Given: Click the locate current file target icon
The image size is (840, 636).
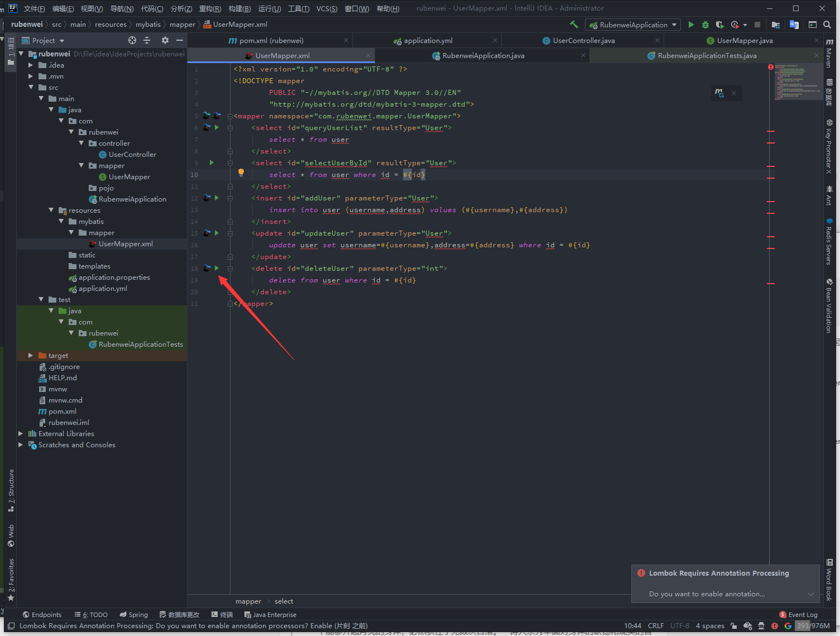Looking at the screenshot, I should tap(132, 40).
